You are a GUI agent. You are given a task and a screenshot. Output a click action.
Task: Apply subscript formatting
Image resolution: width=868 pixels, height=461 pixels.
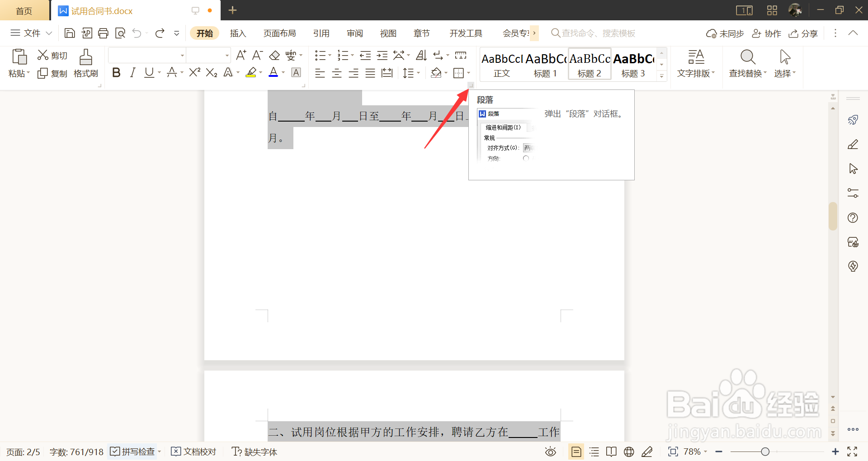coord(212,72)
